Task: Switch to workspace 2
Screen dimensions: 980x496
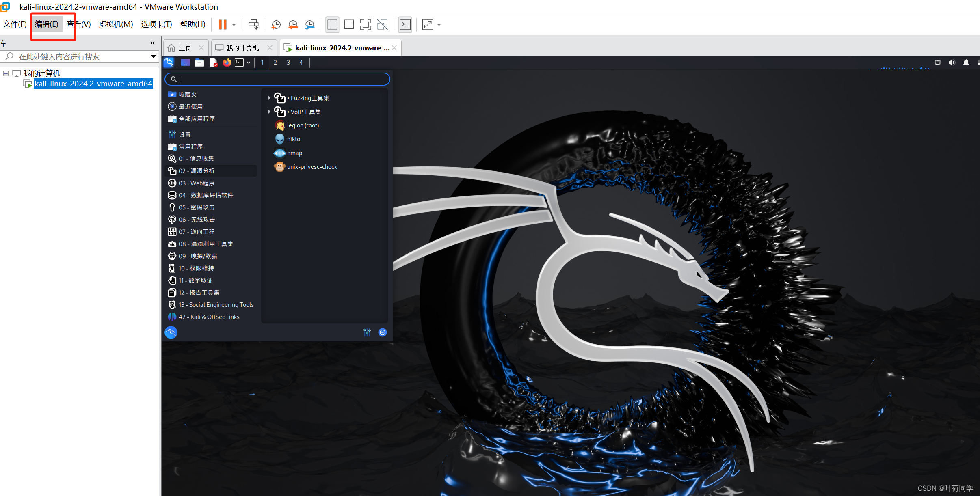Action: click(x=275, y=63)
